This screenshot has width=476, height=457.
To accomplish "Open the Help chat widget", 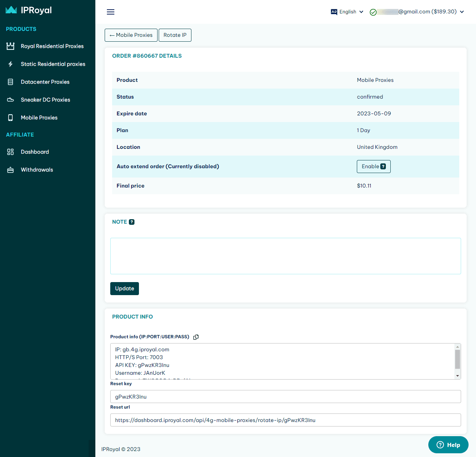I will pyautogui.click(x=448, y=445).
